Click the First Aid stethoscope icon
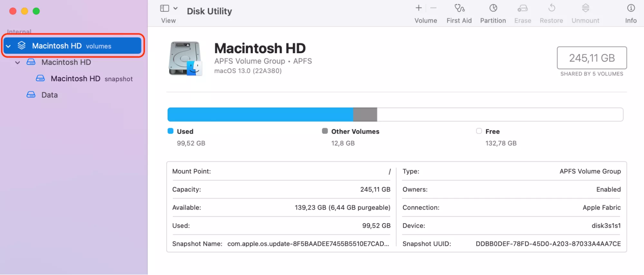Screen dimensions: 644x275 point(459,8)
